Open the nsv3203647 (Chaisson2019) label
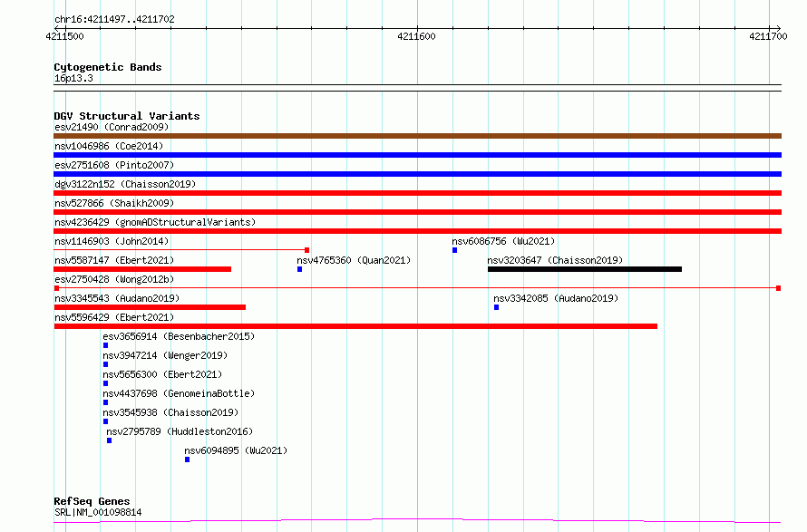This screenshot has height=532, width=807. (x=555, y=260)
